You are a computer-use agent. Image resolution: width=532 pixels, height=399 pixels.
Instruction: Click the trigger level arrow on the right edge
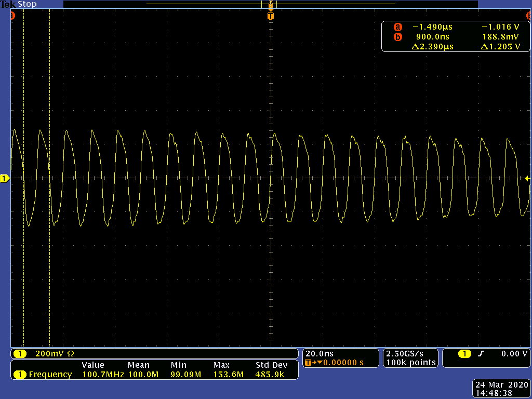(x=527, y=179)
